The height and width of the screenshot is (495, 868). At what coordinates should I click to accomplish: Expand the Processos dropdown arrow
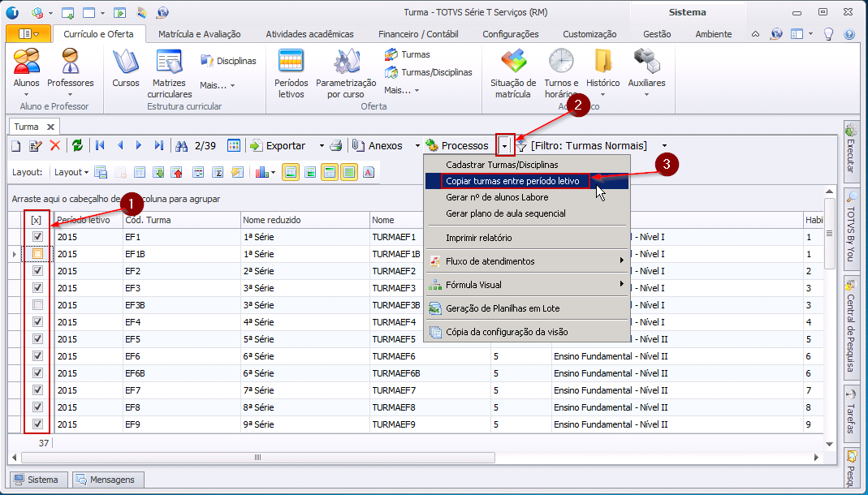[x=505, y=145]
